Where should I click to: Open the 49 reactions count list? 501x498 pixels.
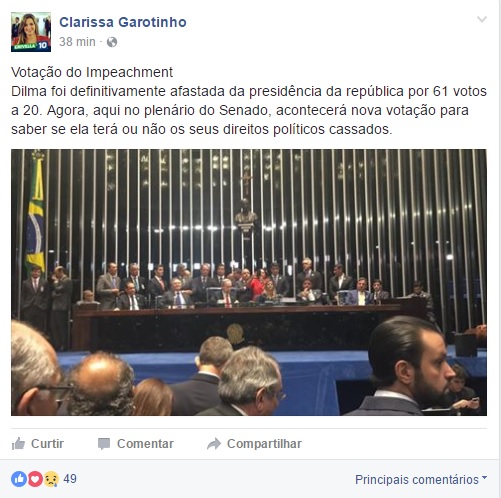(70, 479)
